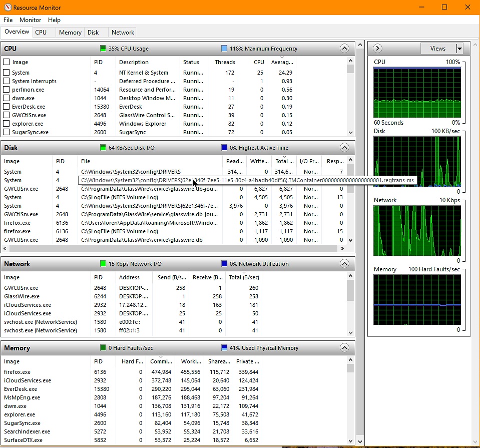
Task: Check the SugarSync.exe checkbox
Action: point(6,132)
